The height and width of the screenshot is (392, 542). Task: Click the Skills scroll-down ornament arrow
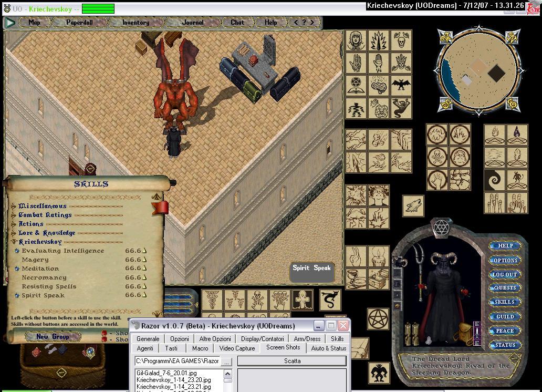[157, 314]
